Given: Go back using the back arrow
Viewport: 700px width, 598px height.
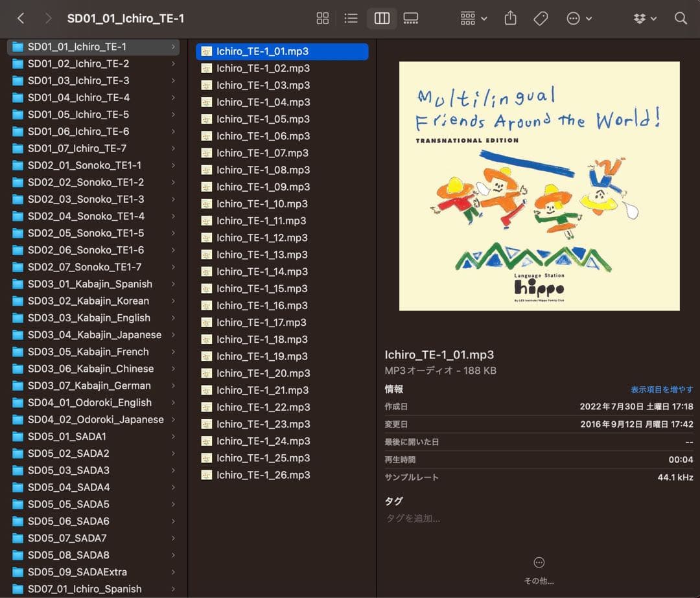Looking at the screenshot, I should pyautogui.click(x=21, y=18).
